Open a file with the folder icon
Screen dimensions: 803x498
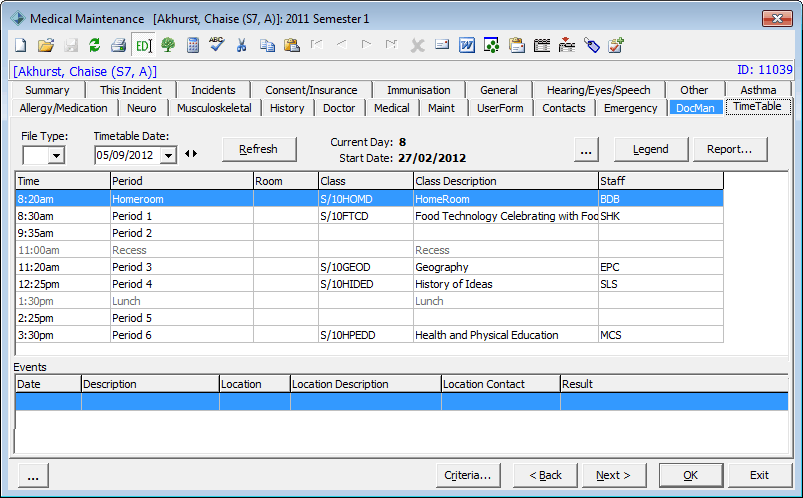click(x=46, y=45)
